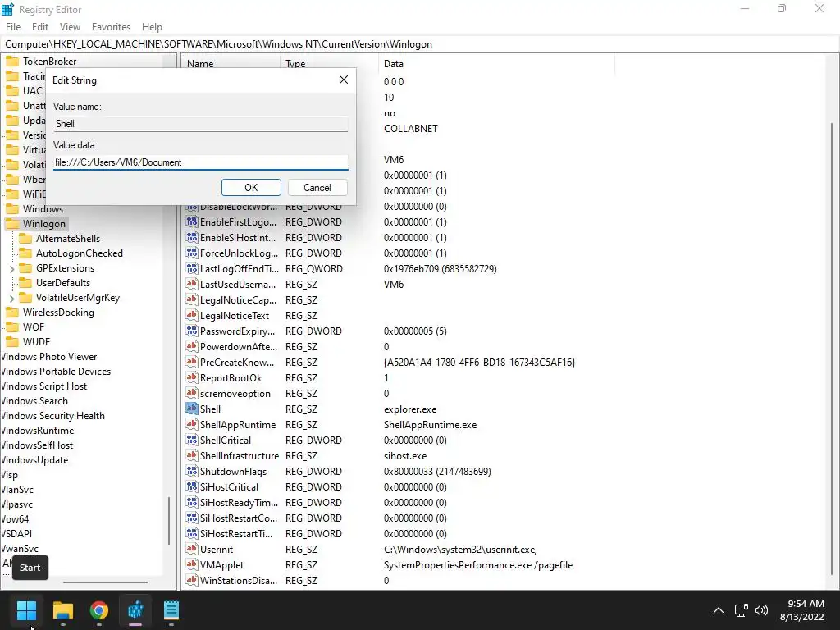Screen dimensions: 840x630
Task: Click the EnableSIHostInt... binary icon
Action: [x=191, y=237]
